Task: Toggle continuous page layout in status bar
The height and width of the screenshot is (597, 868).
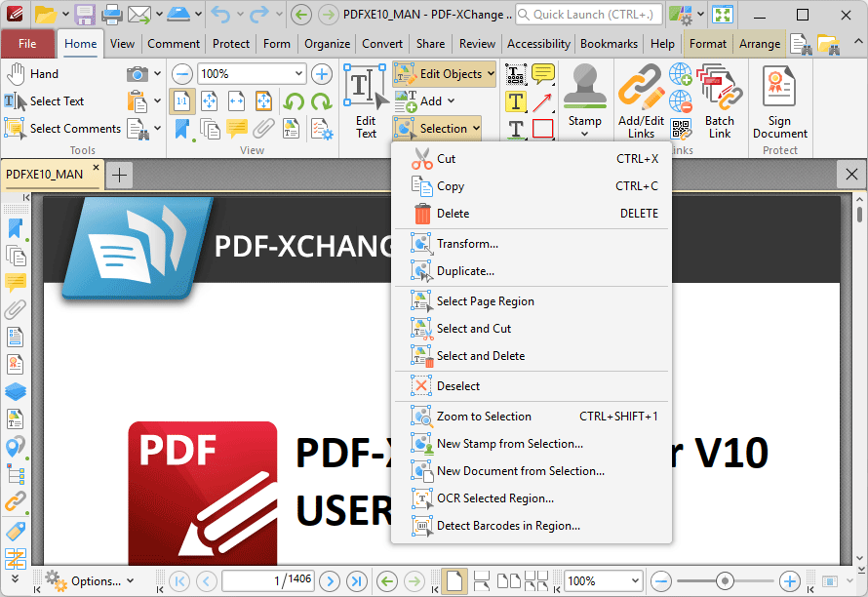Action: pos(482,581)
